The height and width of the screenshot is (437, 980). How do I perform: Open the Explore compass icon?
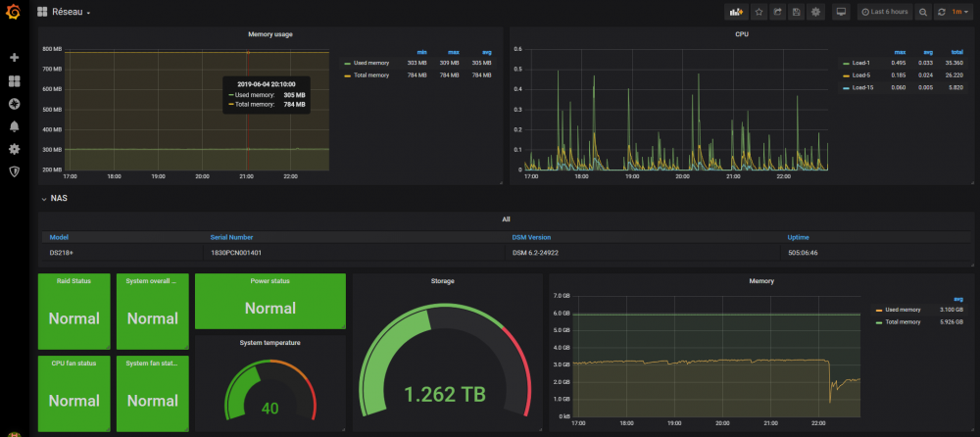point(14,104)
